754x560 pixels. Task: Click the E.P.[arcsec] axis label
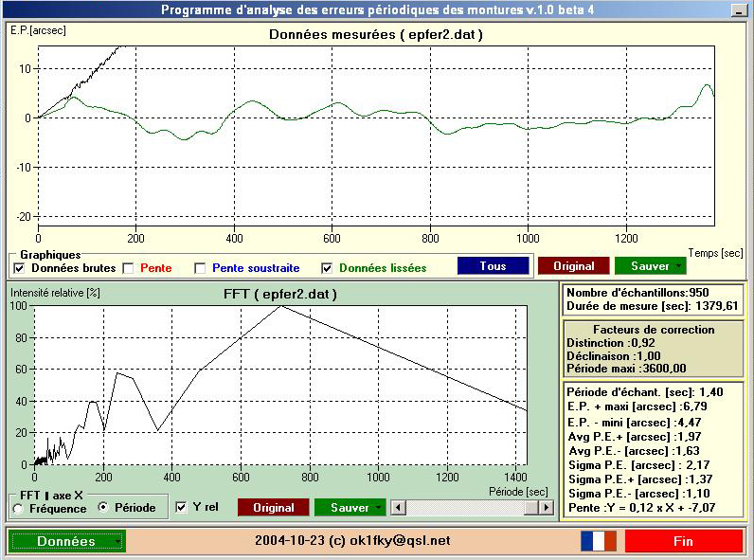38,30
